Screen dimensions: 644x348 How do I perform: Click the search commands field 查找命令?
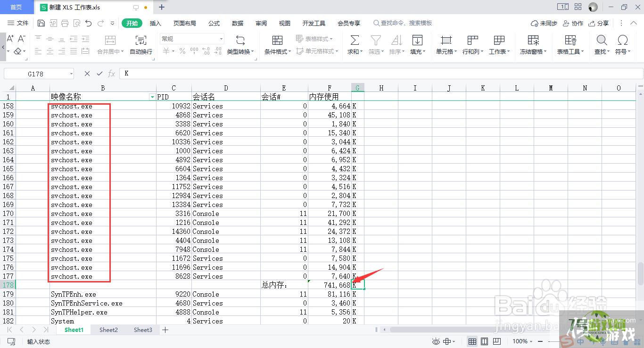[402, 23]
